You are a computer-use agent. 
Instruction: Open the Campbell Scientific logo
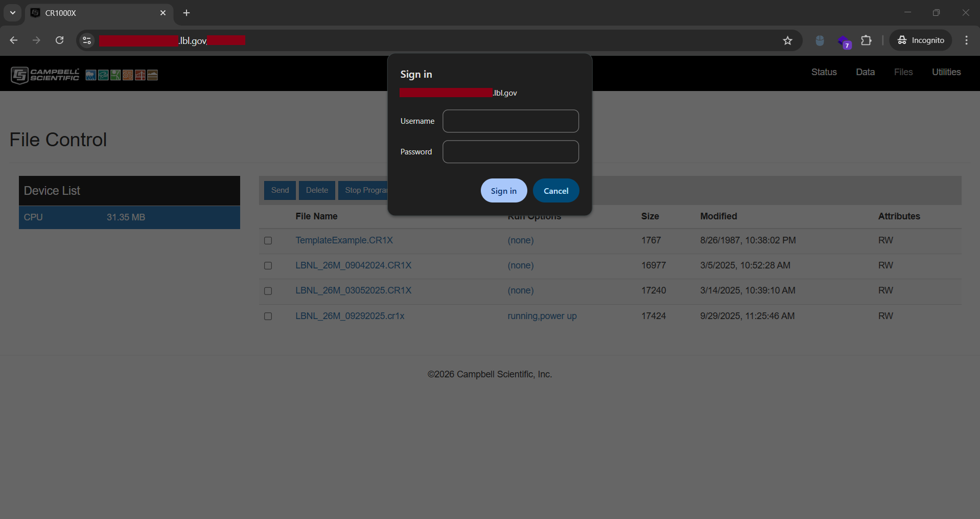tap(45, 75)
